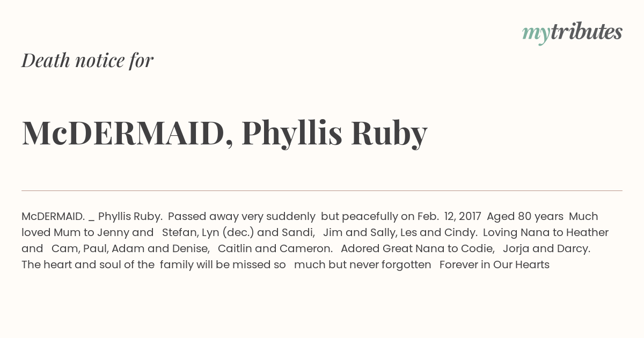Click the "Adored Great Nana to Codie" text

pos(418,248)
